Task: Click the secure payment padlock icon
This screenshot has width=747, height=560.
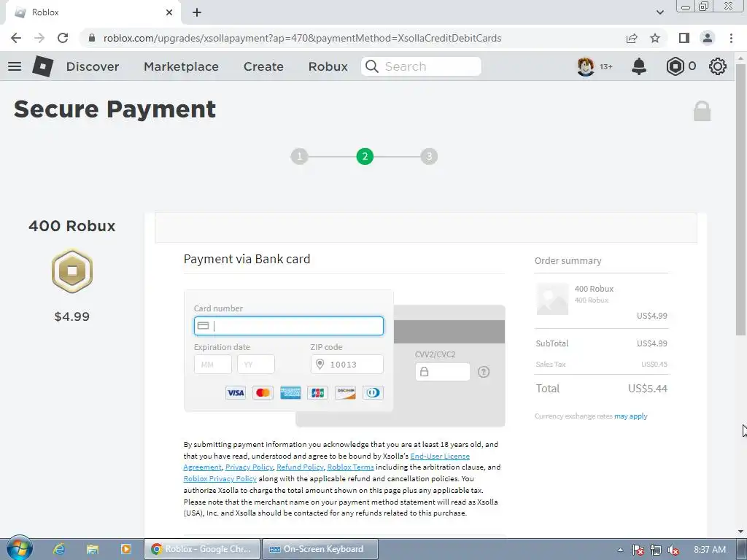Action: 702,111
